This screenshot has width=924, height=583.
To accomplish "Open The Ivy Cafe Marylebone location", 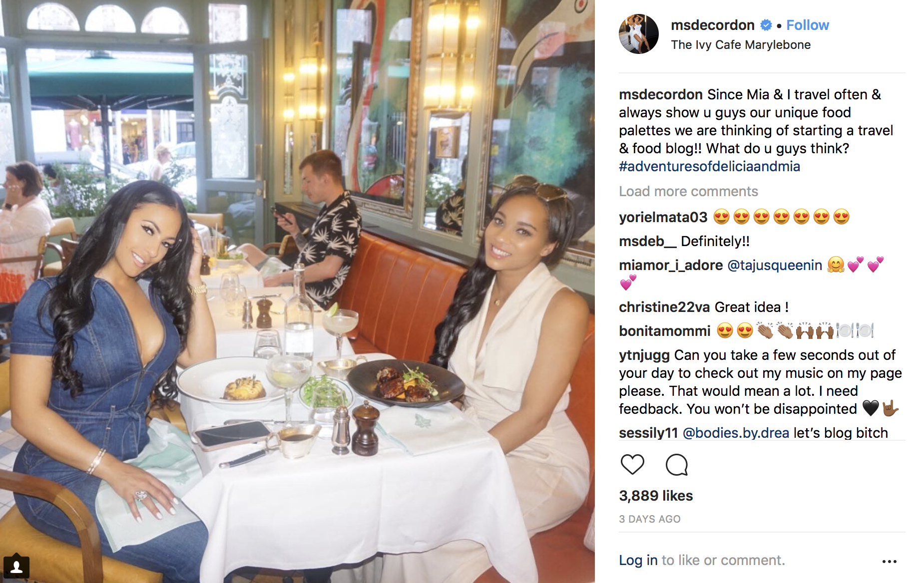I will [741, 45].
